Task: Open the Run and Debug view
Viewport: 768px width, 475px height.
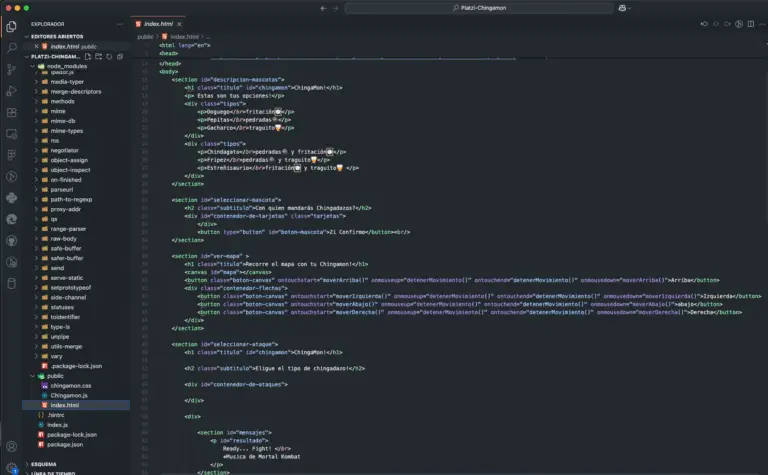Action: [11, 90]
